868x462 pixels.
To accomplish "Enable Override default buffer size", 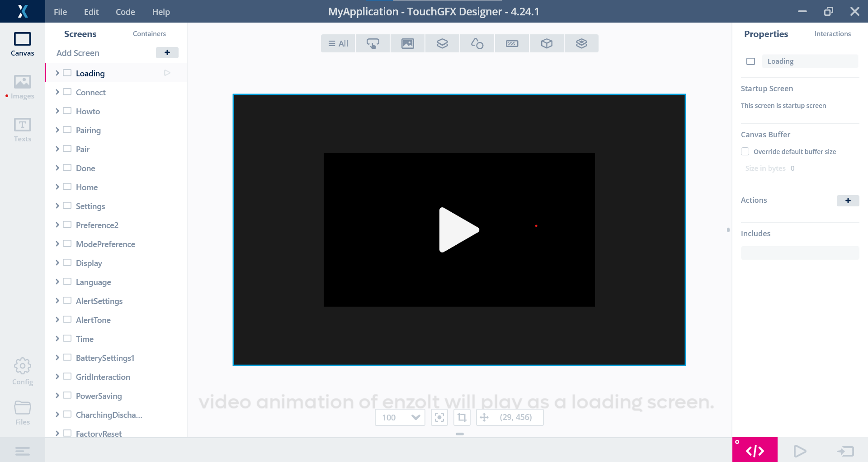I will (x=745, y=151).
